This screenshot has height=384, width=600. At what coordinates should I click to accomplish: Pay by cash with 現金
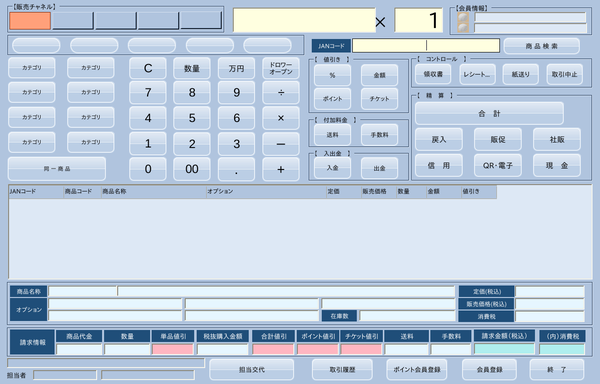(557, 166)
